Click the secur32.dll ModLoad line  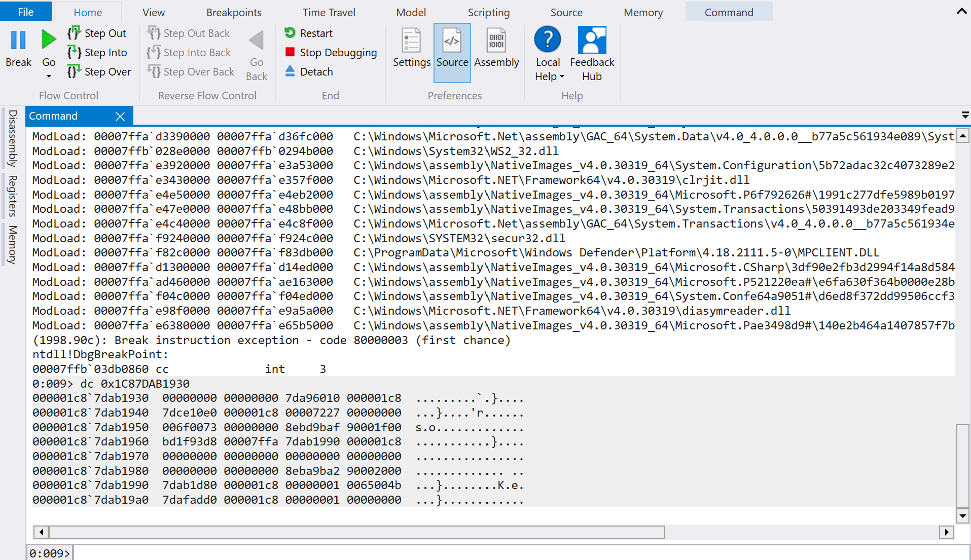[299, 238]
